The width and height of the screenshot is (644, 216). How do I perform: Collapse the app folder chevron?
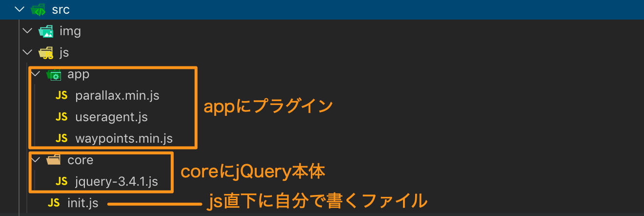click(x=35, y=74)
